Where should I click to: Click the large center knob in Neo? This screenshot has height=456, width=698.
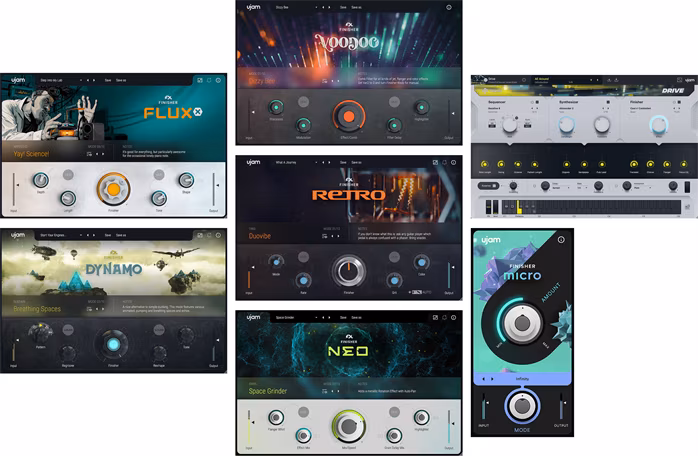(349, 426)
